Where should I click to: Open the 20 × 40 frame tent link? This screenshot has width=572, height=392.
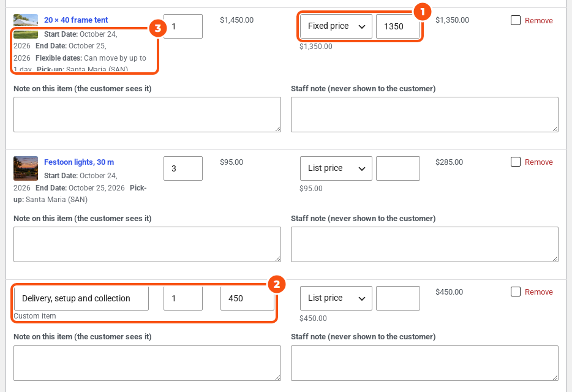pyautogui.click(x=76, y=20)
